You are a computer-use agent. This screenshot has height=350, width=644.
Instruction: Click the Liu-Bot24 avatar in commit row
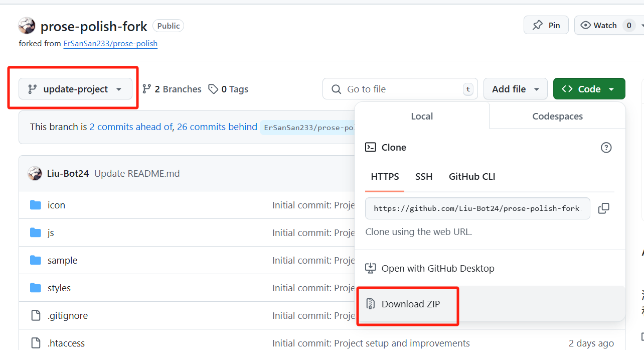click(35, 173)
